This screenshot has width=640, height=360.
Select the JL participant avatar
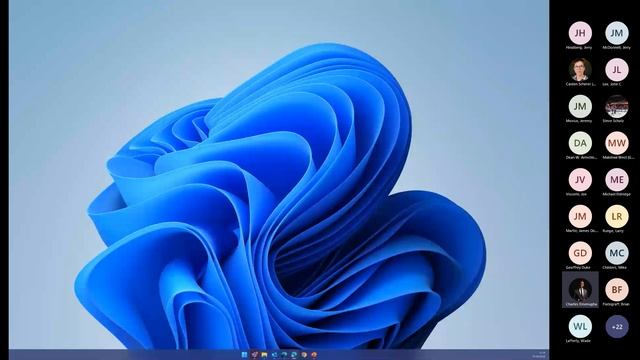click(617, 69)
